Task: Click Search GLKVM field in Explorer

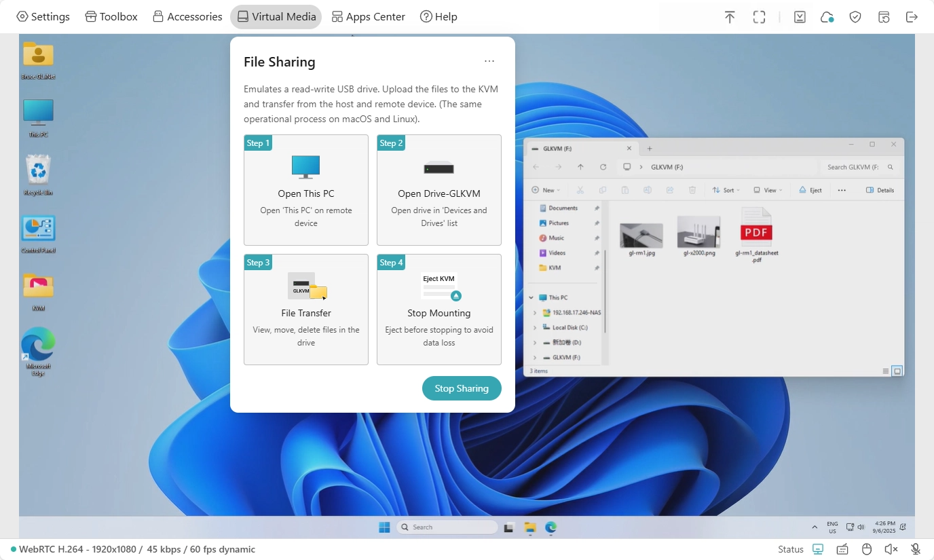Action: pyautogui.click(x=860, y=167)
